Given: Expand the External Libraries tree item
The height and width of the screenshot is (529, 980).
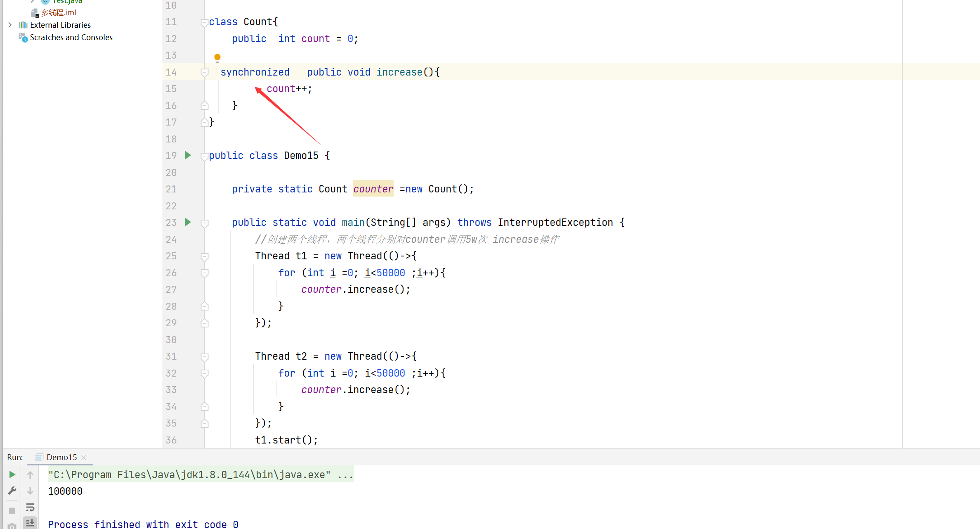Looking at the screenshot, I should [10, 25].
